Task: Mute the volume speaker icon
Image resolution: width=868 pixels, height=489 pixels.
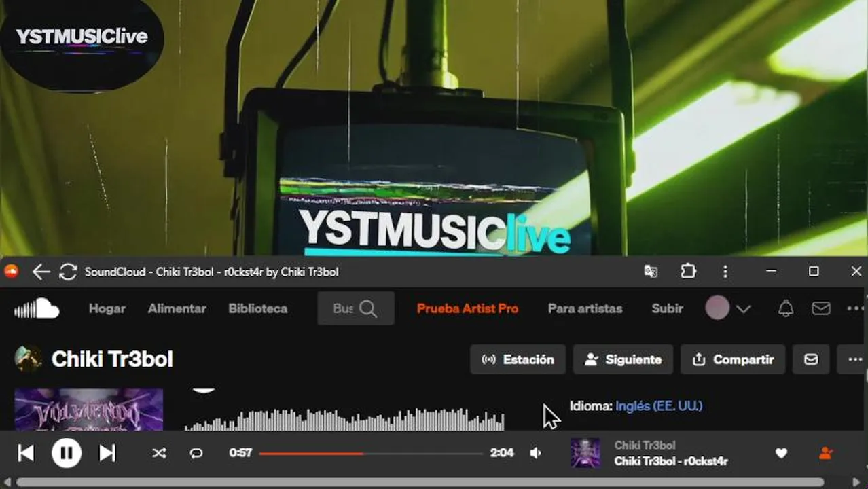Action: coord(536,453)
